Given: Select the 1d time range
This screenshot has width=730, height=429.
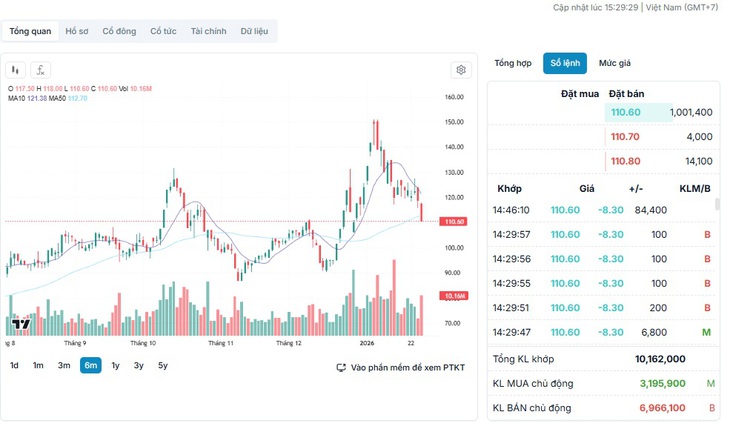Looking at the screenshot, I should (14, 366).
